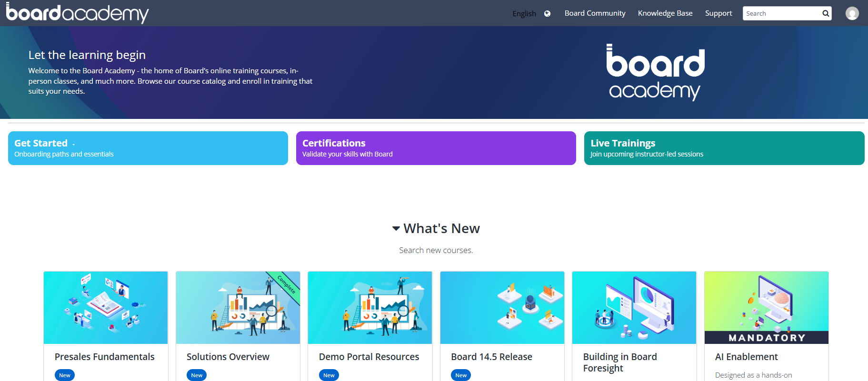The height and width of the screenshot is (381, 868).
Task: Click New badge under Board 14.5 Release
Action: [x=461, y=375]
